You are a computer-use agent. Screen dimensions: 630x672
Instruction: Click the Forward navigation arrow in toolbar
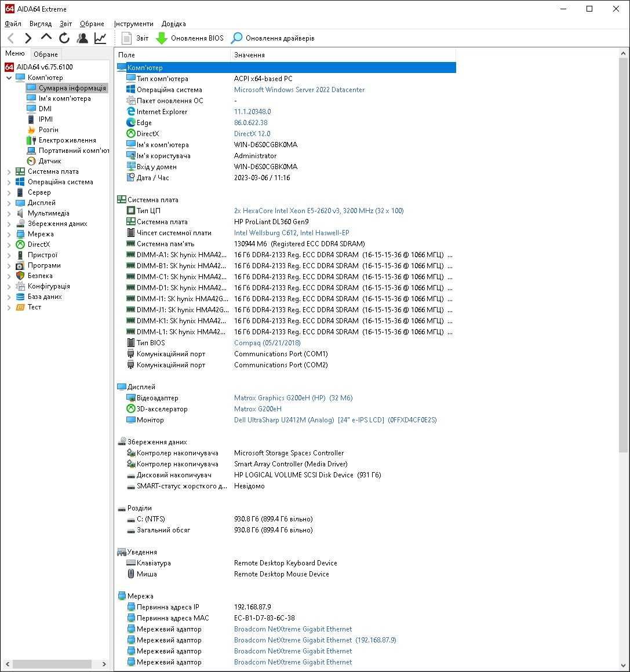click(28, 38)
